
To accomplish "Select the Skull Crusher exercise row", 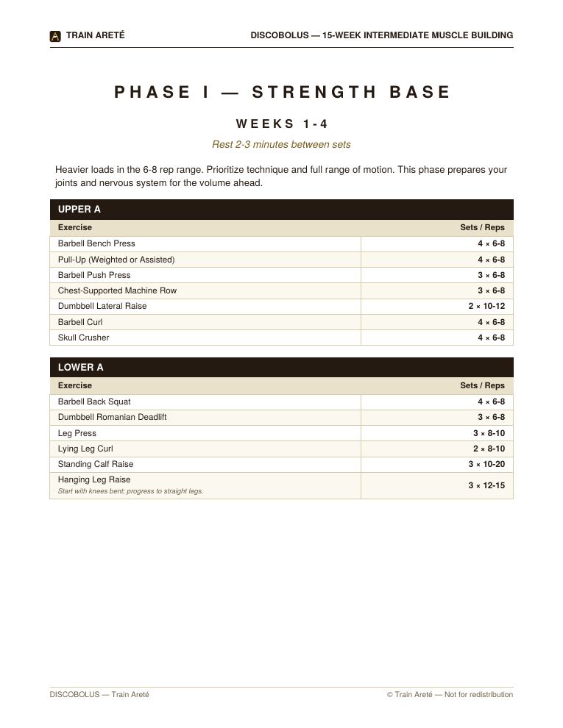I will coord(281,338).
